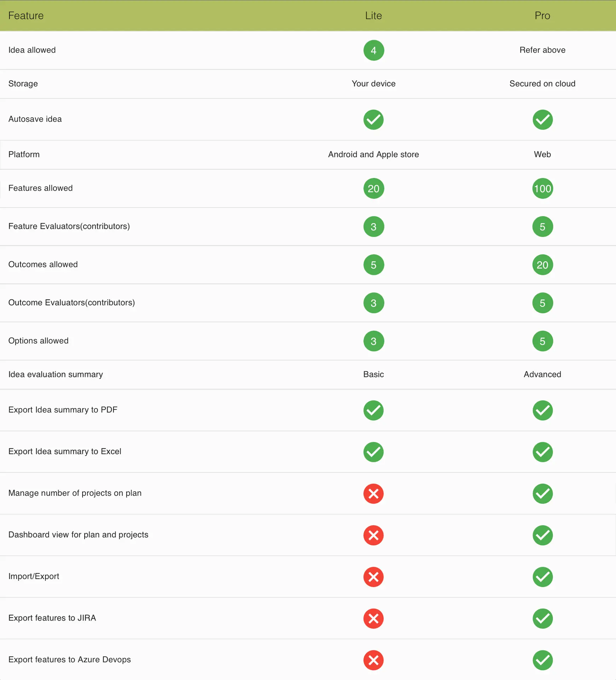The image size is (616, 680).
Task: Click the Lite 3 badge for Options allowed
Action: click(373, 341)
